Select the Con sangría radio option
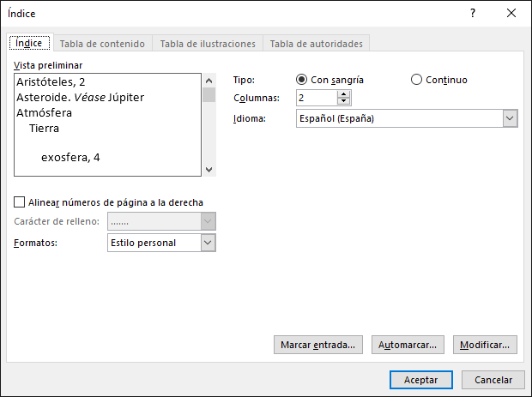 [x=301, y=80]
